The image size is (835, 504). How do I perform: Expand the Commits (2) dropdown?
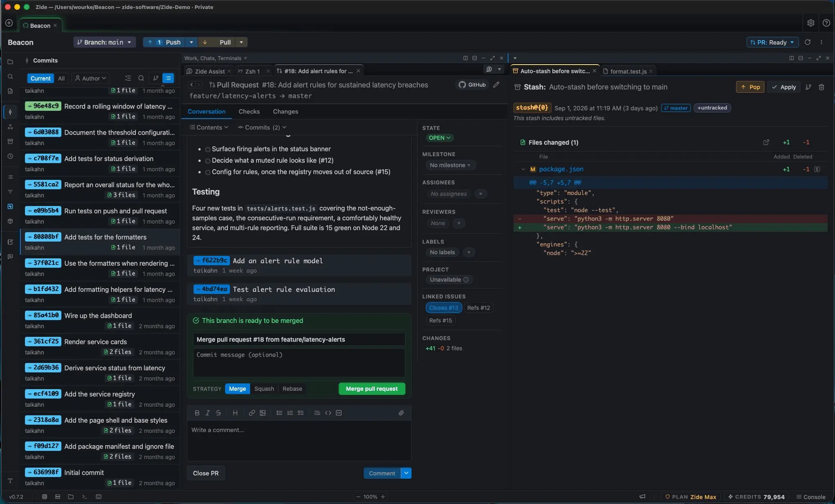point(262,128)
